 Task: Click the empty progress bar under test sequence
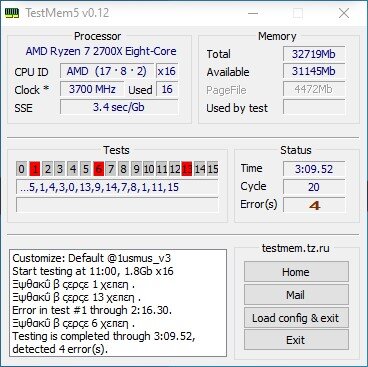[117, 205]
